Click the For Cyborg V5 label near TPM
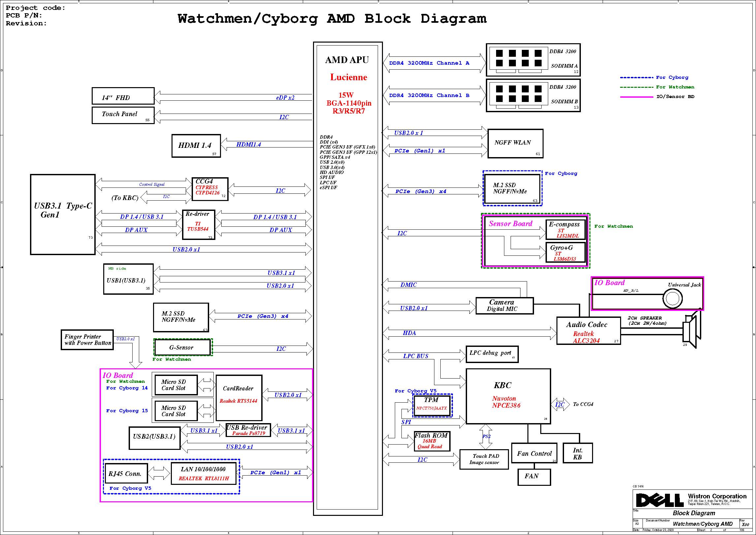 click(416, 391)
